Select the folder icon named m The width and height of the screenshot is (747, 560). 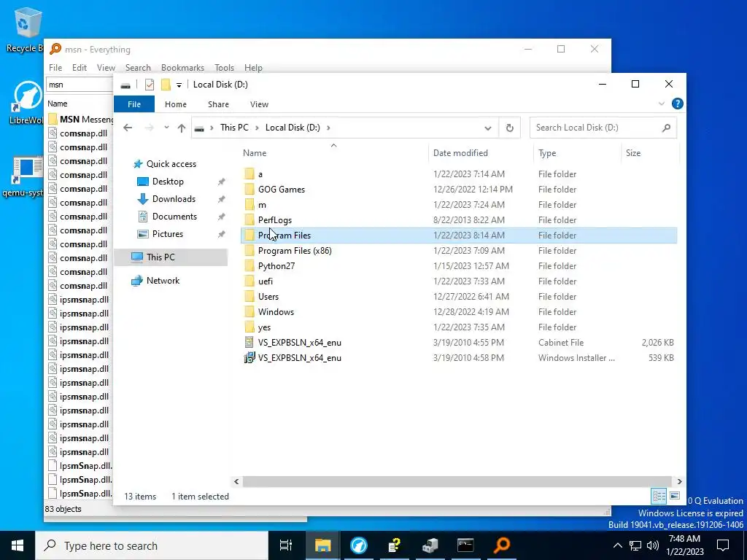(249, 205)
